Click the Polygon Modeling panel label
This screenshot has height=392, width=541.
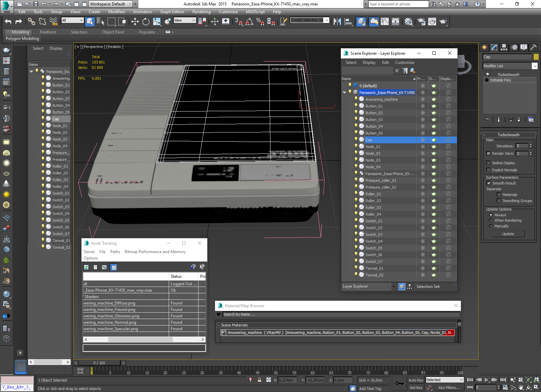[x=22, y=39]
